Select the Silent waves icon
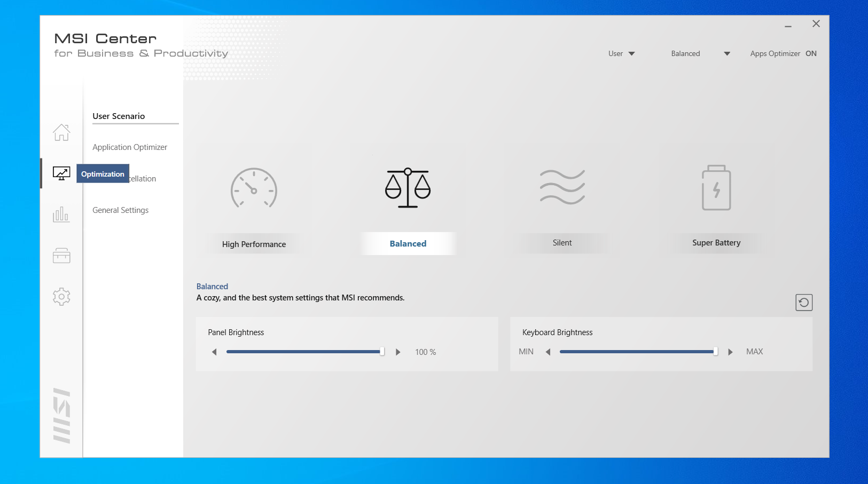Screen dimensions: 868x484 click(x=562, y=187)
